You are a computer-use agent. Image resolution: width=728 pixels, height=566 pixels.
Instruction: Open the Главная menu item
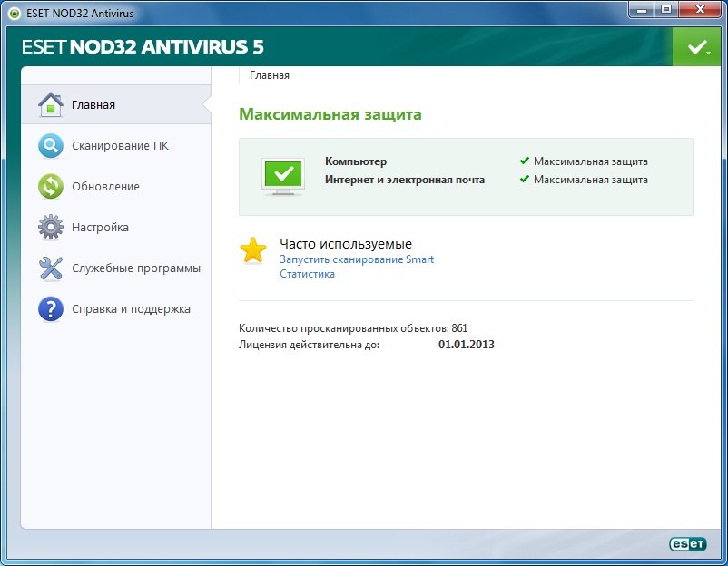116,105
